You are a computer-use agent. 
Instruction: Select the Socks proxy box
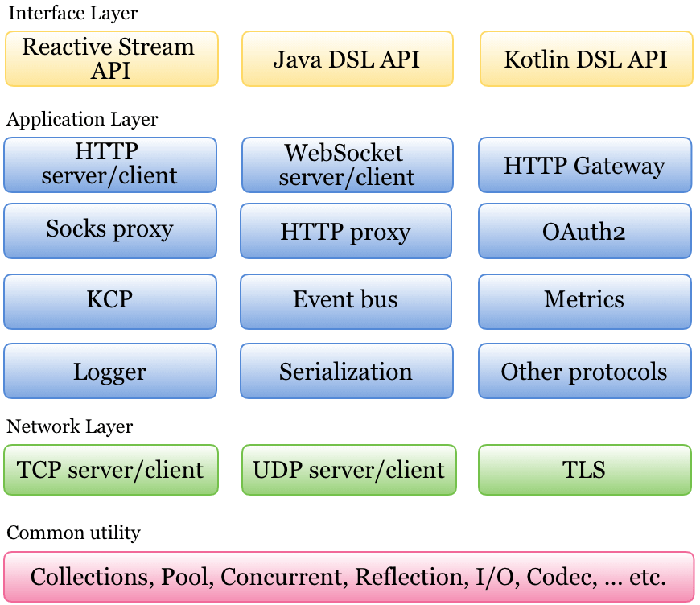(110, 231)
